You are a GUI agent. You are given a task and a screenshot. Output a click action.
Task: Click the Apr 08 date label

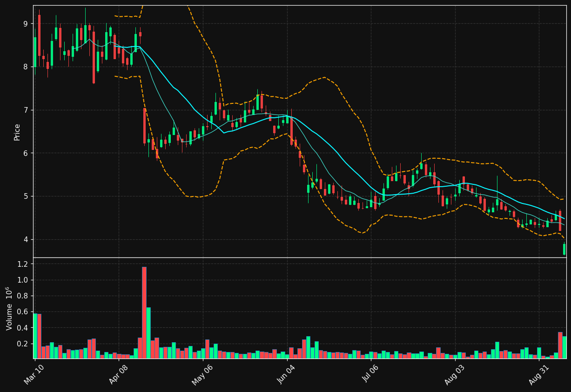pyautogui.click(x=118, y=374)
